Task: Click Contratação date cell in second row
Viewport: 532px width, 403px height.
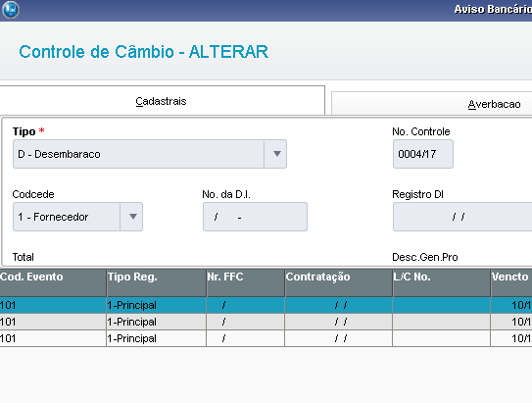Action: coord(339,322)
